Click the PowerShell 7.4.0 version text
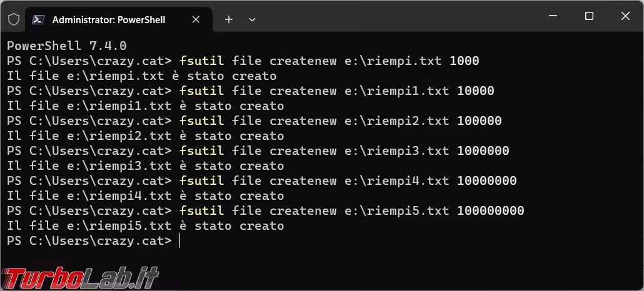 [66, 46]
